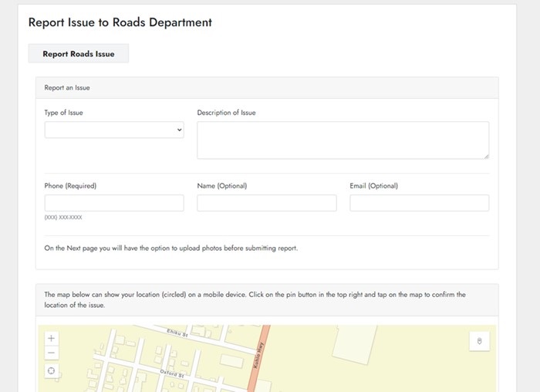Switch to the Report Roads Issue tab
540x392 pixels.
click(x=79, y=53)
